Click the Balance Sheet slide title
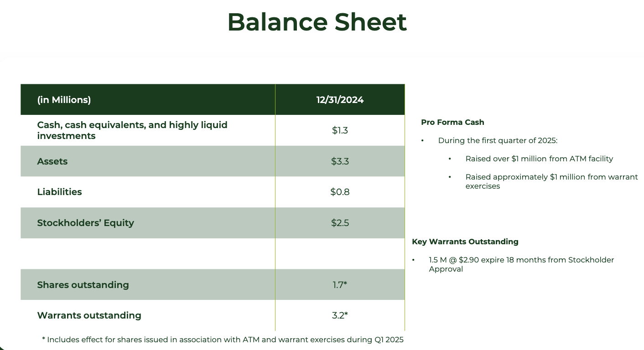 click(x=317, y=22)
